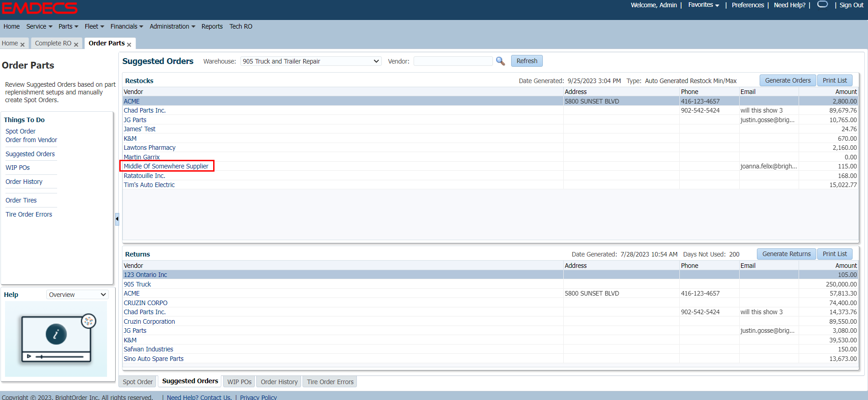The height and width of the screenshot is (400, 868).
Task: Expand the Parts menu
Action: coord(68,26)
